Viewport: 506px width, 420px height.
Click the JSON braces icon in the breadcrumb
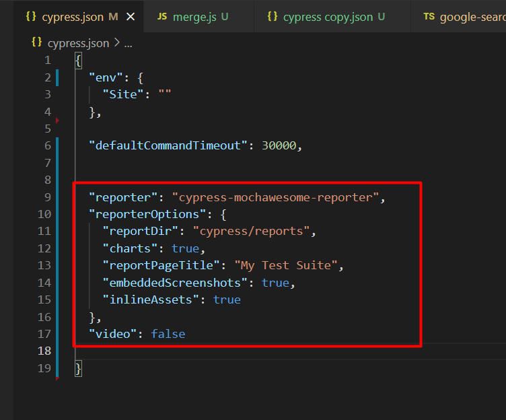pyautogui.click(x=37, y=42)
